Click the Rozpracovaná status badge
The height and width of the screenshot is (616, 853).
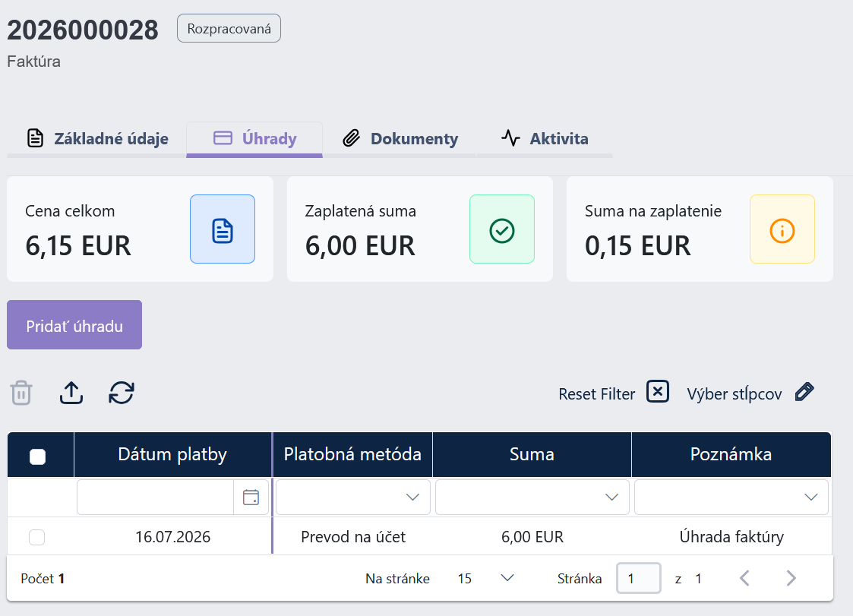(229, 28)
